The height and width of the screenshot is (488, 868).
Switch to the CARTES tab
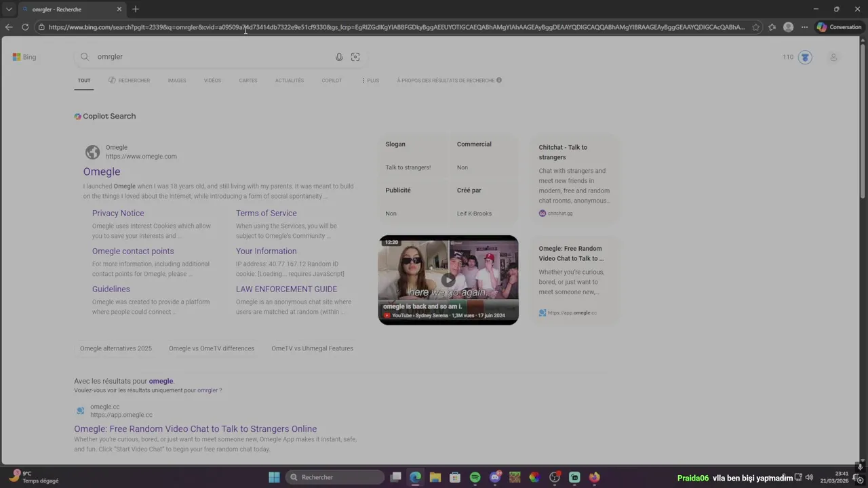pyautogui.click(x=248, y=80)
